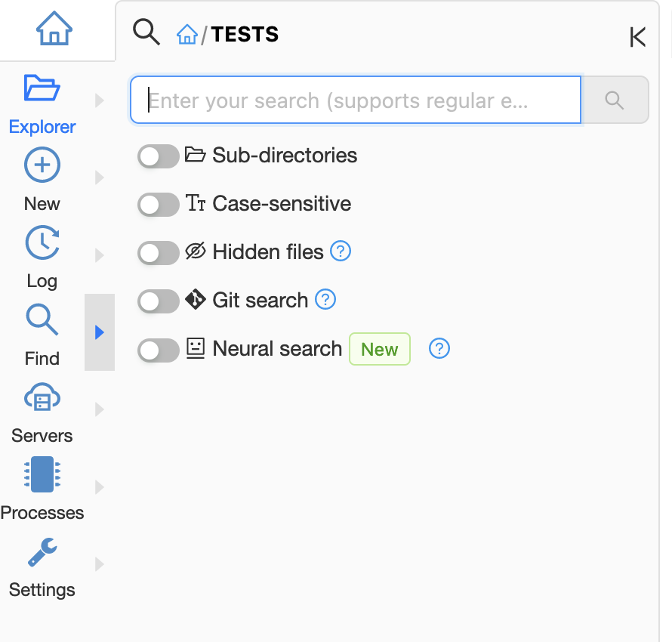672x642 pixels.
Task: Click the home breadcrumb link before TESTS
Action: coord(187,34)
